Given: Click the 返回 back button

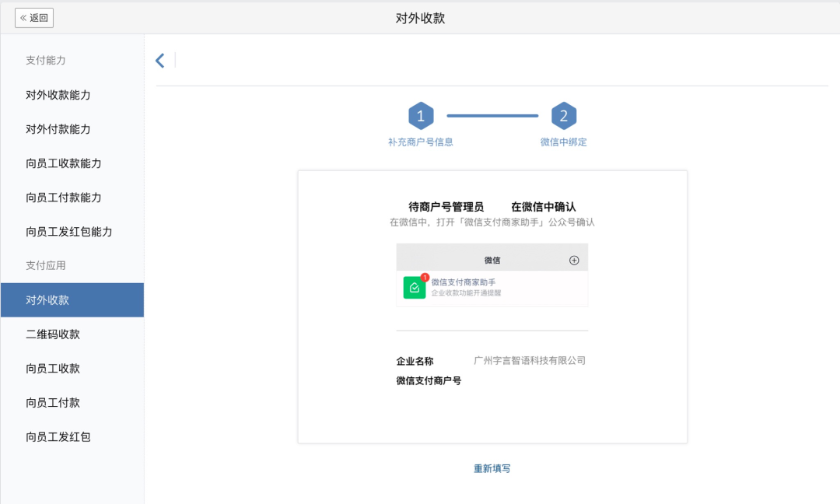Looking at the screenshot, I should tap(34, 18).
